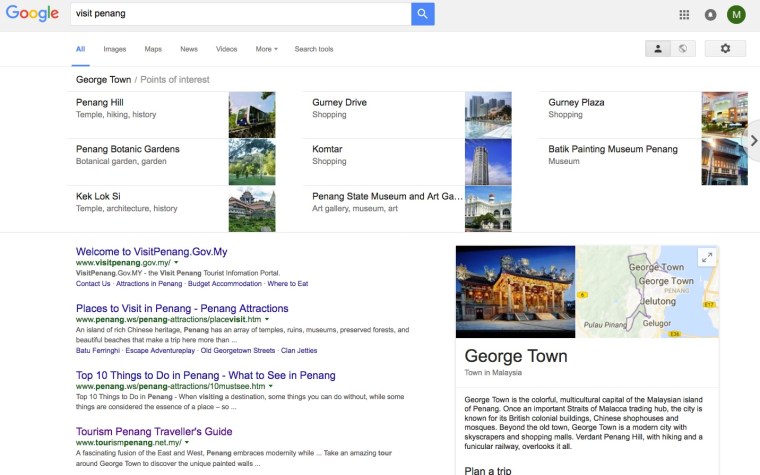The height and width of the screenshot is (475, 760).
Task: Select the Gurney Drive title
Action: [x=339, y=102]
